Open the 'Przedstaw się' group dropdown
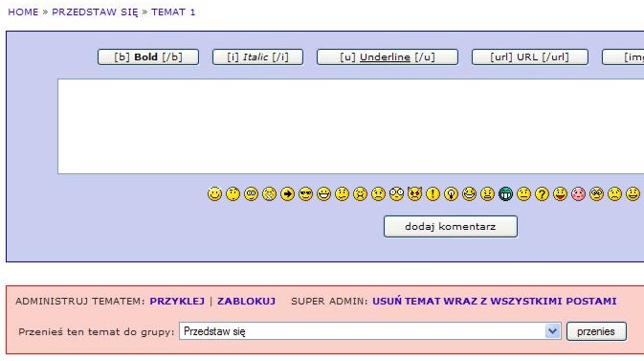 pyautogui.click(x=369, y=331)
